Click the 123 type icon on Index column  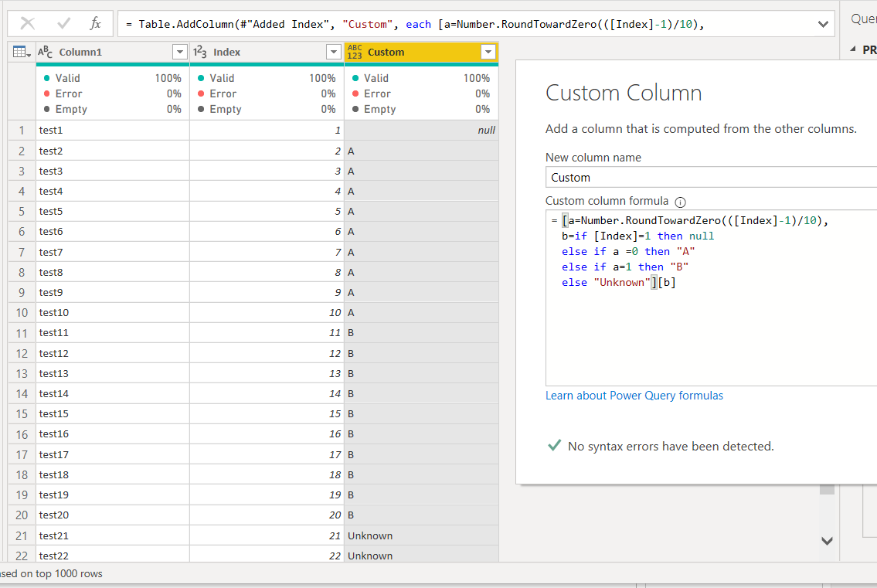pos(199,52)
